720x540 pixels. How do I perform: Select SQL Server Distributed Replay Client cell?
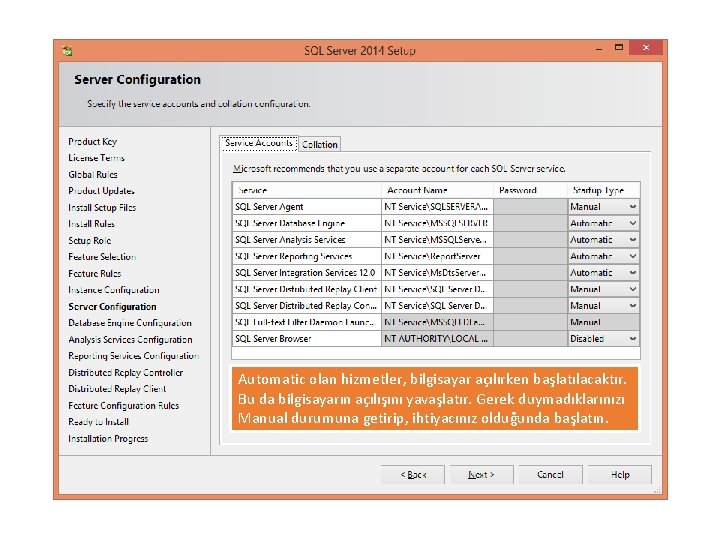pyautogui.click(x=307, y=289)
